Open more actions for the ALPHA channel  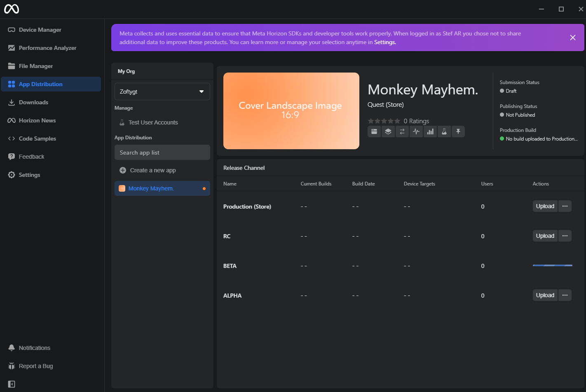(565, 295)
